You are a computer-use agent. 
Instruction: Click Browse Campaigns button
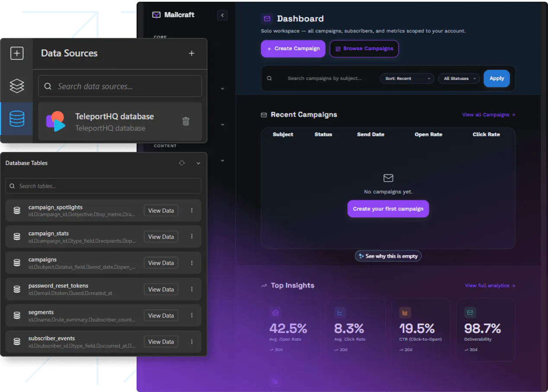click(x=364, y=49)
